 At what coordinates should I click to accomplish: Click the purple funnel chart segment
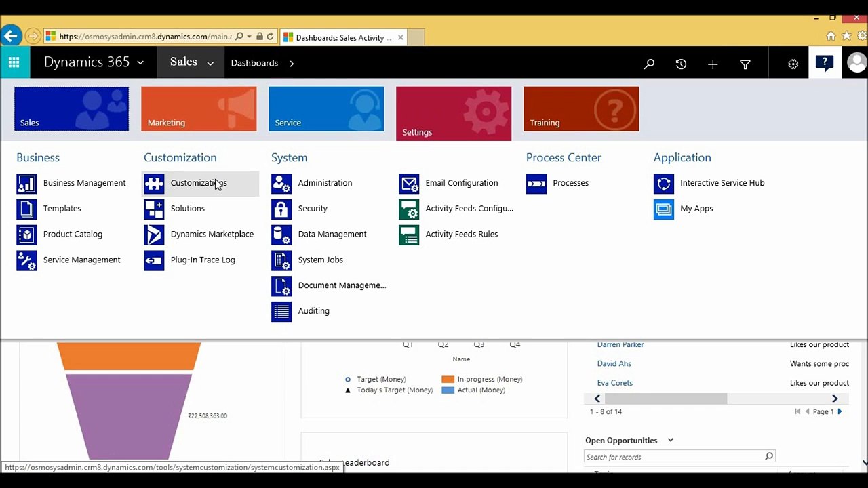click(x=129, y=417)
